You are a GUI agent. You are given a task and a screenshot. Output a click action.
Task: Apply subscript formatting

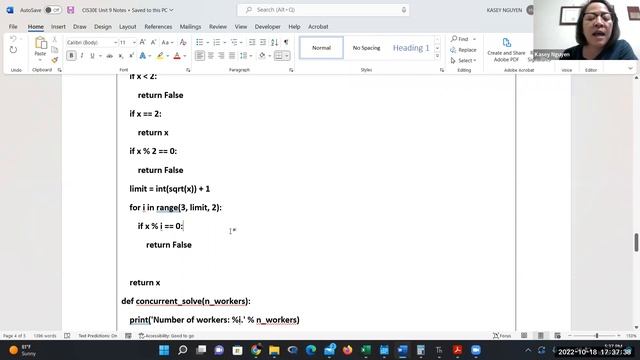121,56
